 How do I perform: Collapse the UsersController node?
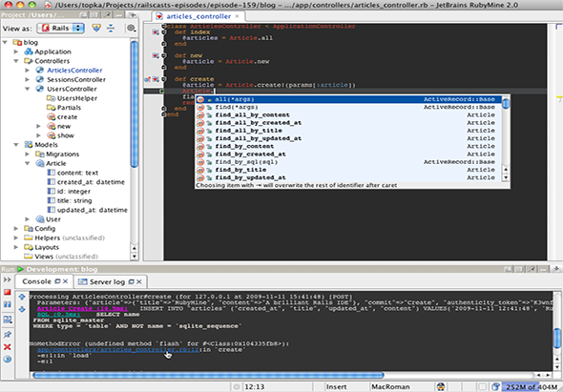28,89
